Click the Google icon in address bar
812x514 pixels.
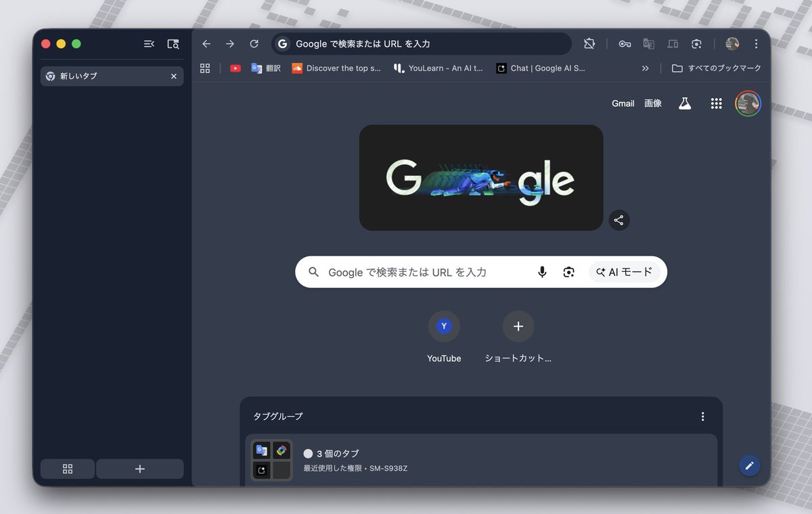tap(283, 44)
